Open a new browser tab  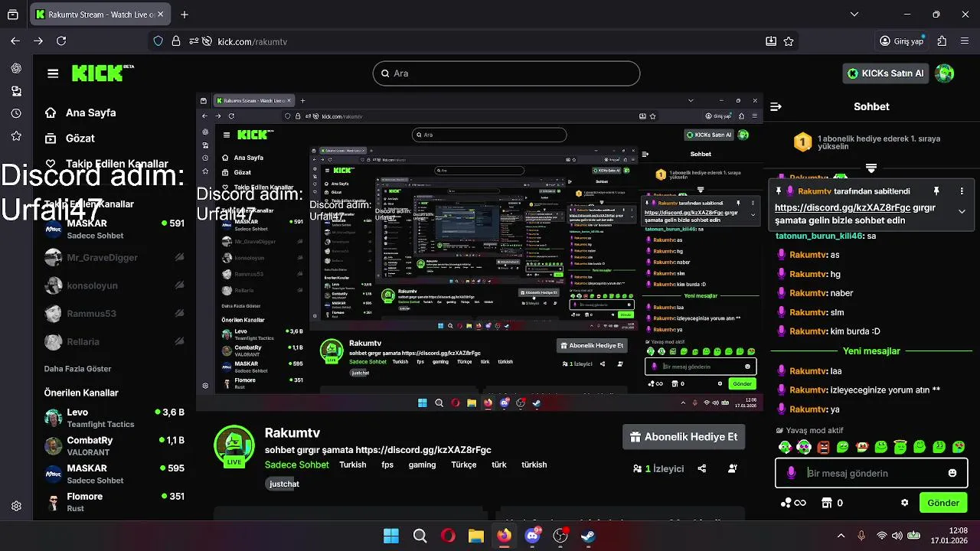click(185, 15)
